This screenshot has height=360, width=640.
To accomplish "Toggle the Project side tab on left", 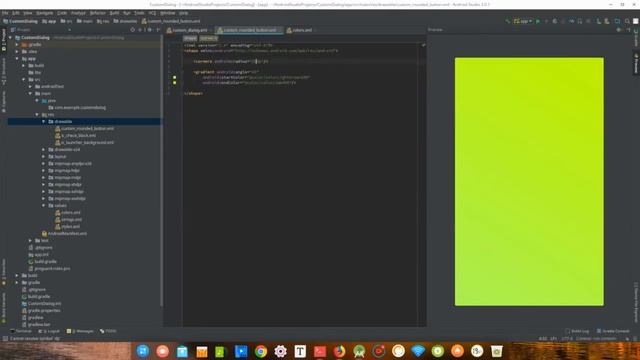I will click(x=4, y=40).
